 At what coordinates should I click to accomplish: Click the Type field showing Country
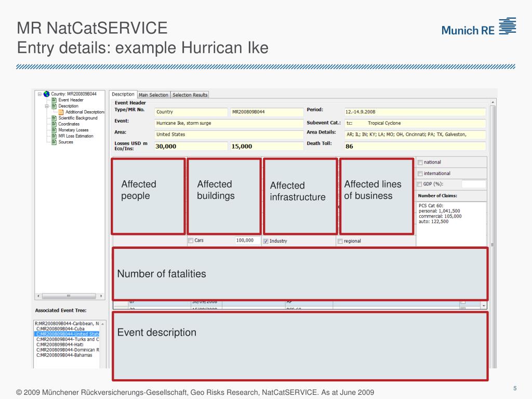pos(191,112)
